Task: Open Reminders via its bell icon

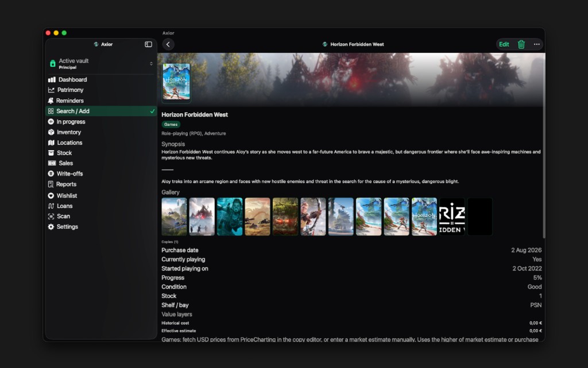Action: point(51,101)
